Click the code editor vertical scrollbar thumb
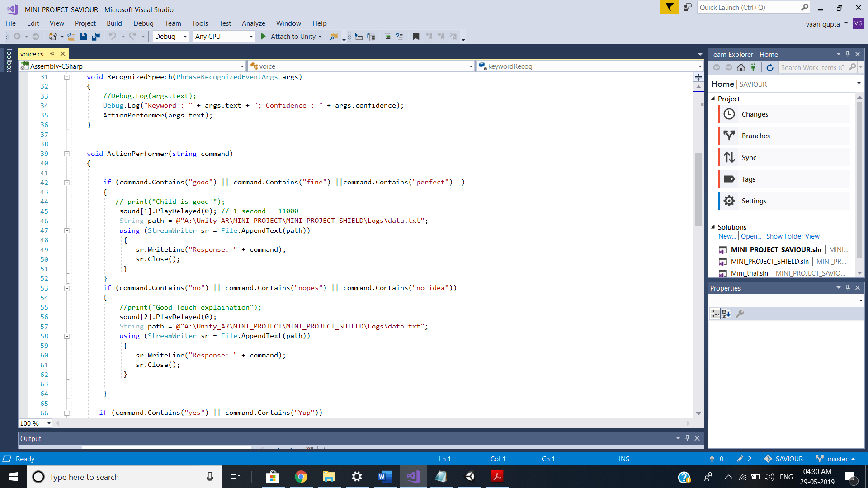The image size is (868, 488). coord(698,190)
